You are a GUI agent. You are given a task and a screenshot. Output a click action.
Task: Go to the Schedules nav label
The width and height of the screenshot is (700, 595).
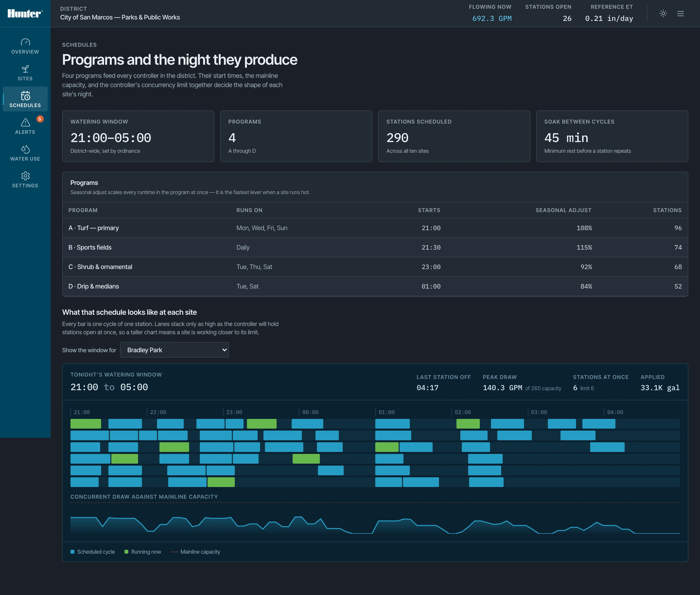[x=25, y=105]
